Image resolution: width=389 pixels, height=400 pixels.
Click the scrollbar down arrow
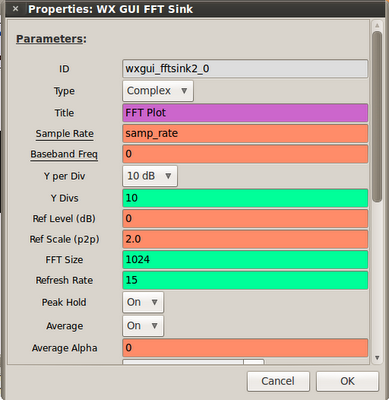click(x=377, y=358)
